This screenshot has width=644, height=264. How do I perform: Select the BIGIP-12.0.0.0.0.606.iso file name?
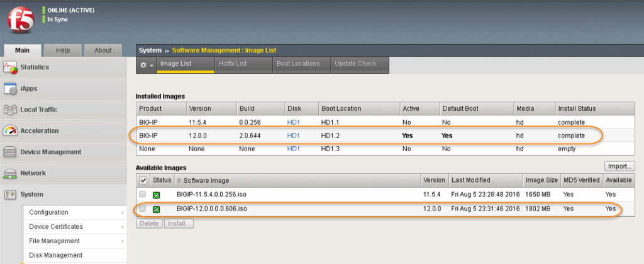212,209
